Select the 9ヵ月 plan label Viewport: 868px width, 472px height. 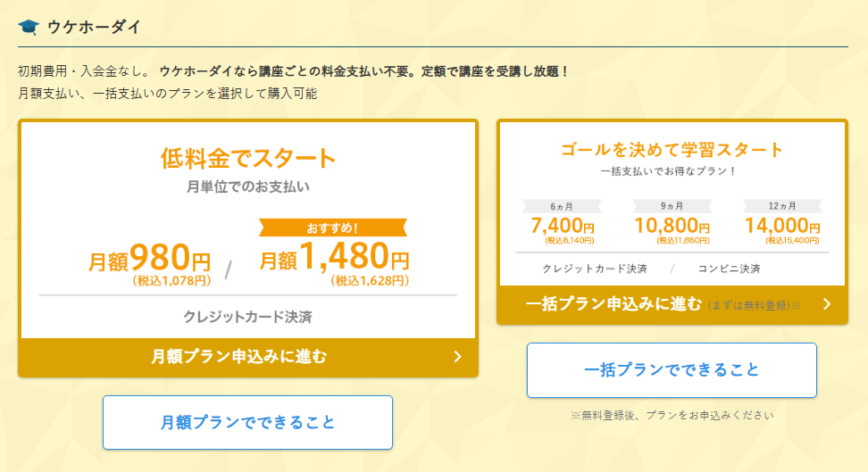click(x=672, y=206)
